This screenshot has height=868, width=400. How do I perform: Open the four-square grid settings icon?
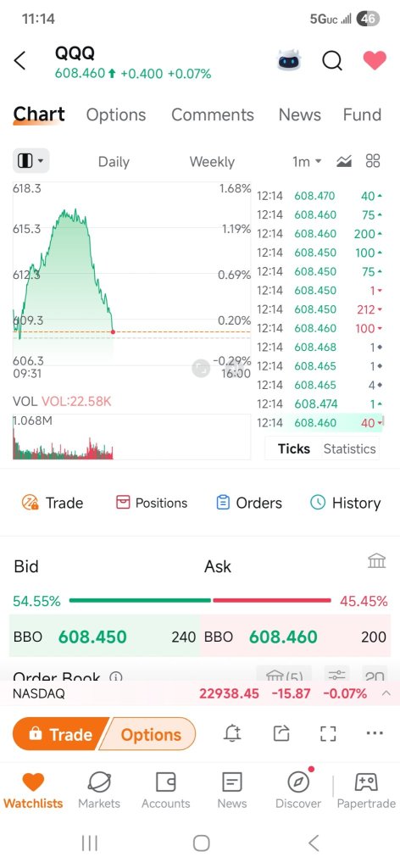click(x=373, y=161)
